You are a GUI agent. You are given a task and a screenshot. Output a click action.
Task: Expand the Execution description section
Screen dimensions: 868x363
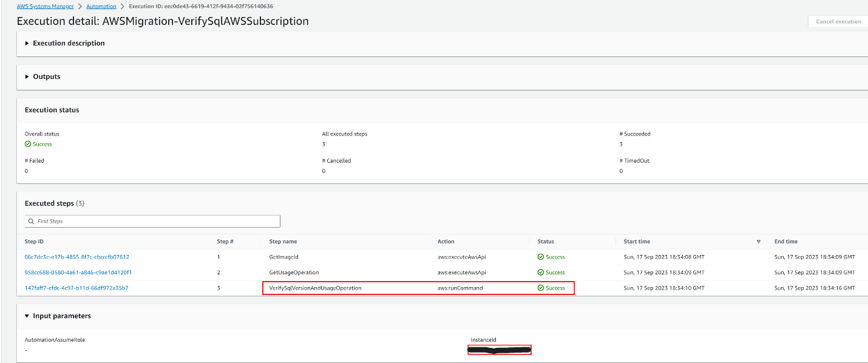(x=26, y=43)
